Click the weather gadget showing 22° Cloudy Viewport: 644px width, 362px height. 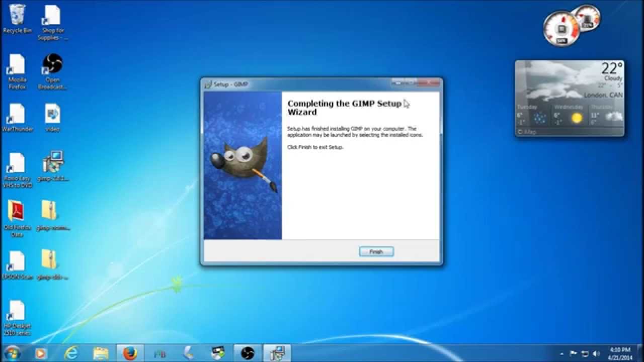[x=570, y=98]
